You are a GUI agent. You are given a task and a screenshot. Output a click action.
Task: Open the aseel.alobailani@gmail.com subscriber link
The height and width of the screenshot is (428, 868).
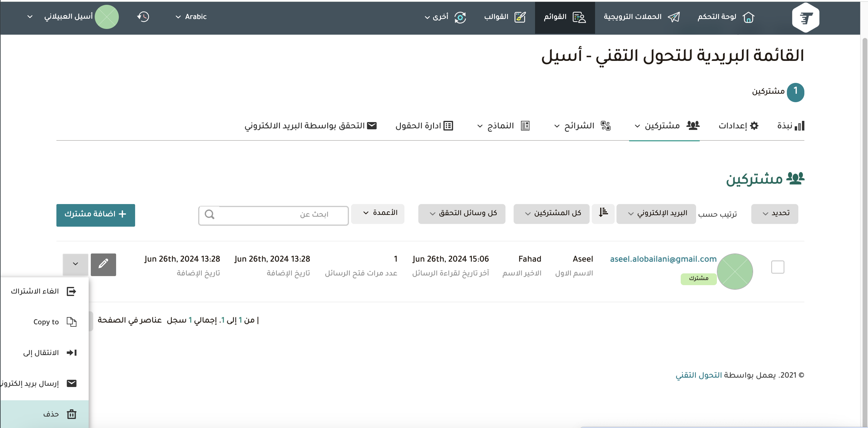[x=663, y=259]
